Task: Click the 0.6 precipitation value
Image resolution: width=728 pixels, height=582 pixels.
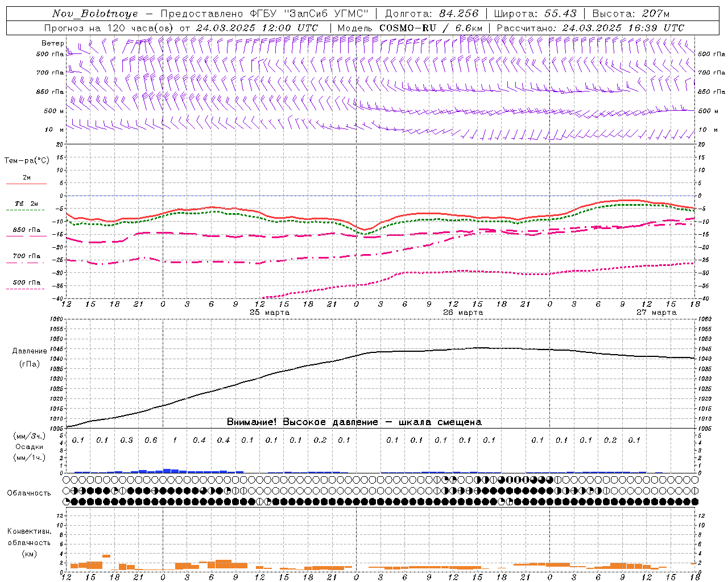Action: pyautogui.click(x=151, y=440)
